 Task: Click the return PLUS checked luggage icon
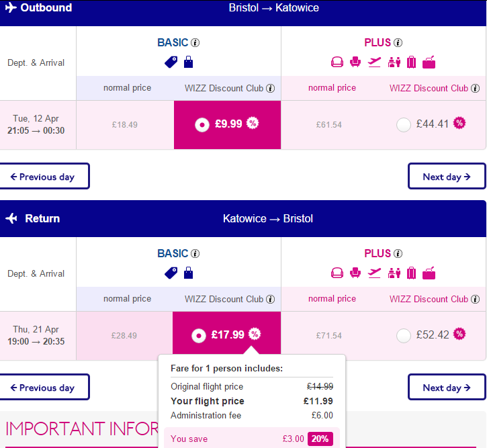pyautogui.click(x=411, y=273)
